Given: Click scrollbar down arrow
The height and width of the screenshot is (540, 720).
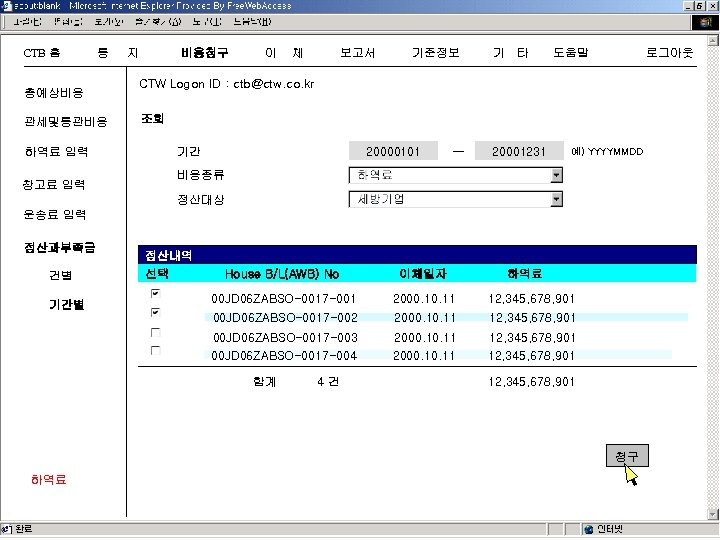Looking at the screenshot, I should click(713, 514).
